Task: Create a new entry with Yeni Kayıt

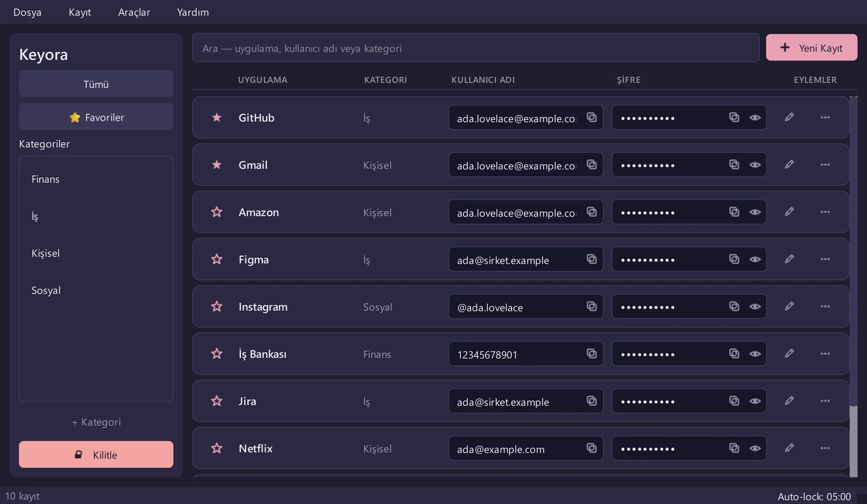Action: 811,48
